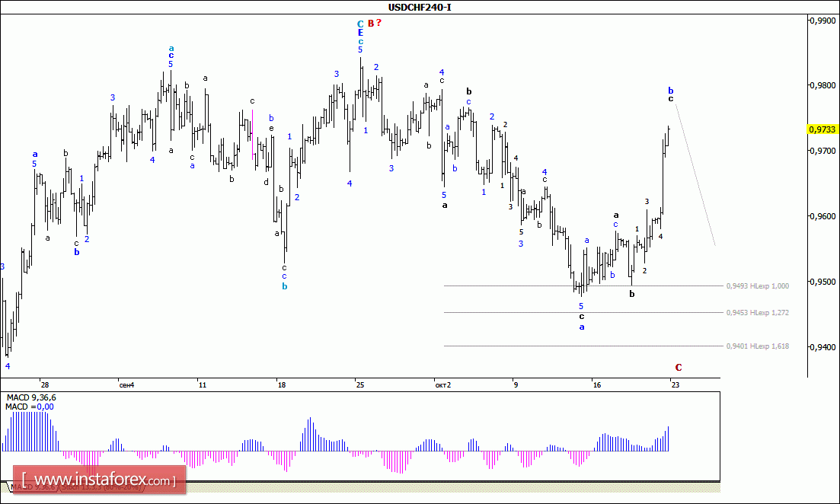Click the 11 date axis label
Screen dimensions: 840x504
point(202,385)
